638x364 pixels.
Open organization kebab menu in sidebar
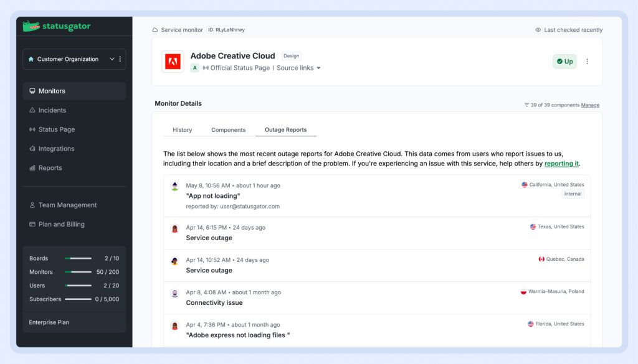point(120,59)
